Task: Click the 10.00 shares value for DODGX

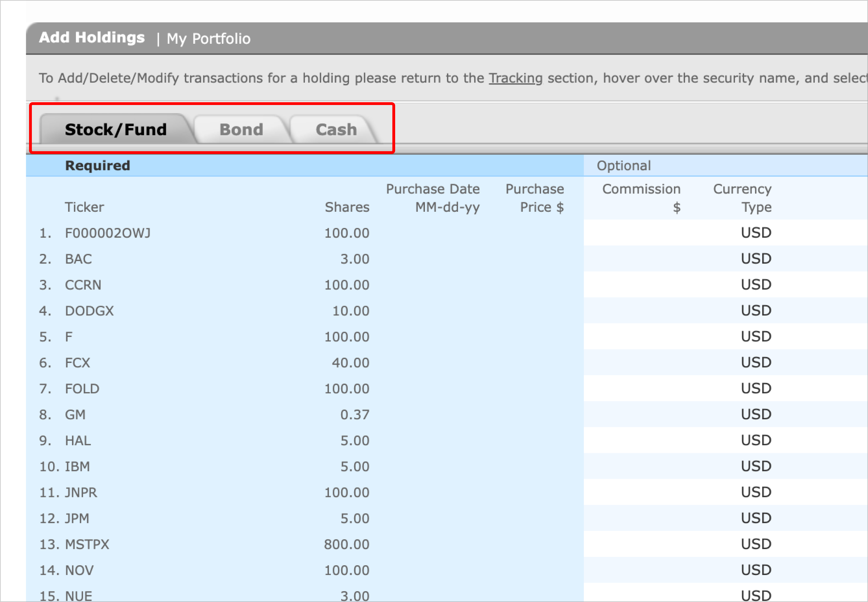Action: [351, 311]
